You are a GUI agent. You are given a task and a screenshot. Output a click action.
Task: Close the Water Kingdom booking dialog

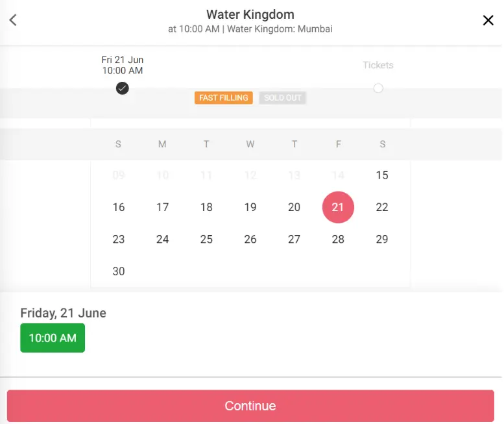tap(488, 20)
